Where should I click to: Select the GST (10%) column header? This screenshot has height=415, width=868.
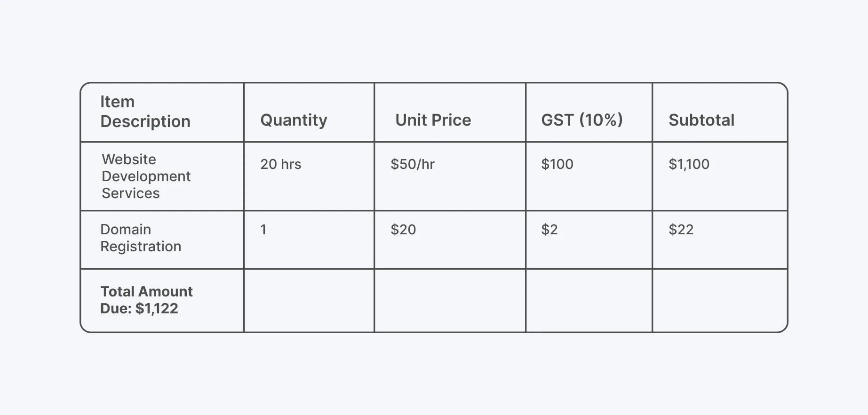582,120
